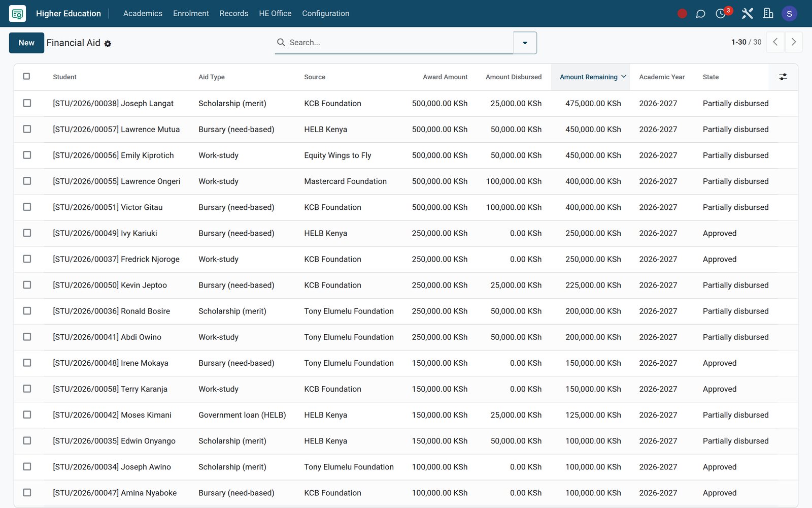
Task: Open the Records menu
Action: click(x=234, y=14)
